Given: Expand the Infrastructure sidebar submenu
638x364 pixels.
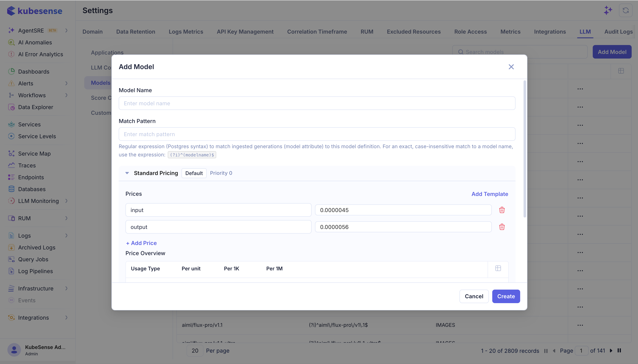Looking at the screenshot, I should 66,288.
